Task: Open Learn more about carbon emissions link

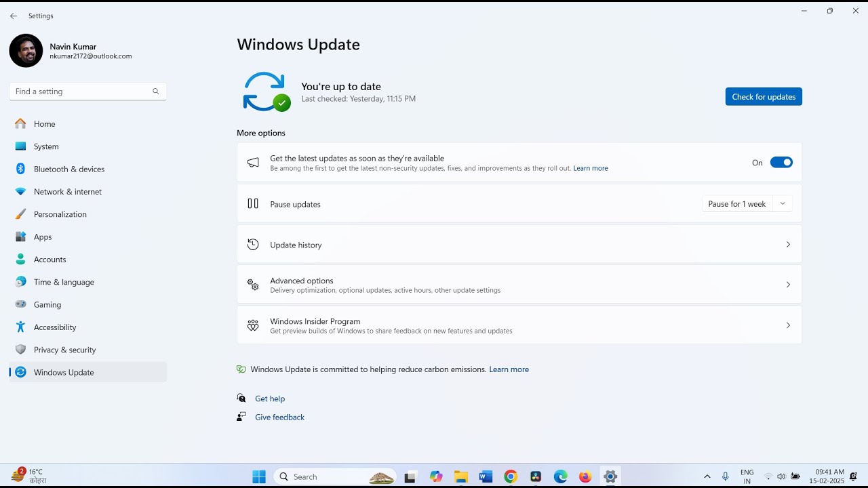Action: click(509, 369)
